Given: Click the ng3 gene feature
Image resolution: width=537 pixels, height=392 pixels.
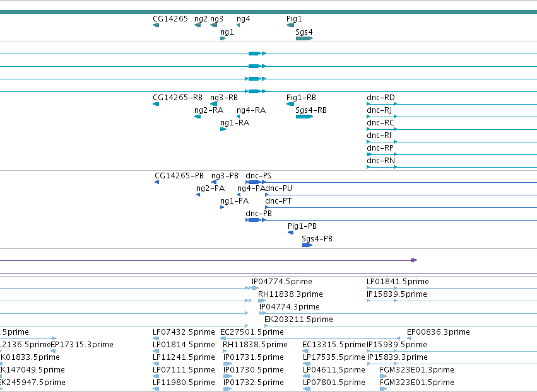Looking at the screenshot, I should pos(214,25).
